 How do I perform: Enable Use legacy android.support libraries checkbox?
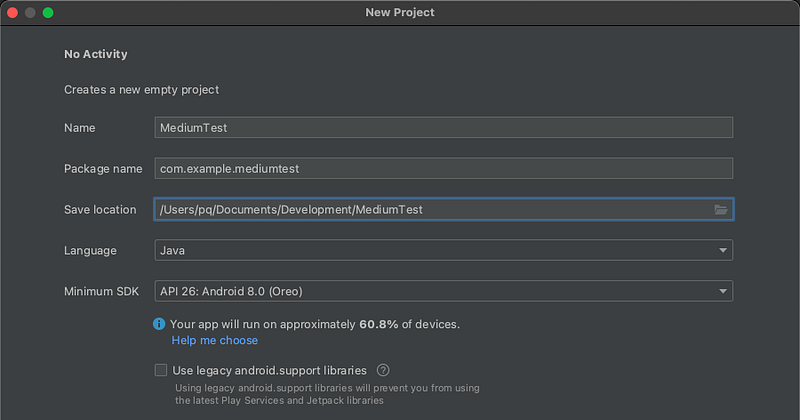161,370
